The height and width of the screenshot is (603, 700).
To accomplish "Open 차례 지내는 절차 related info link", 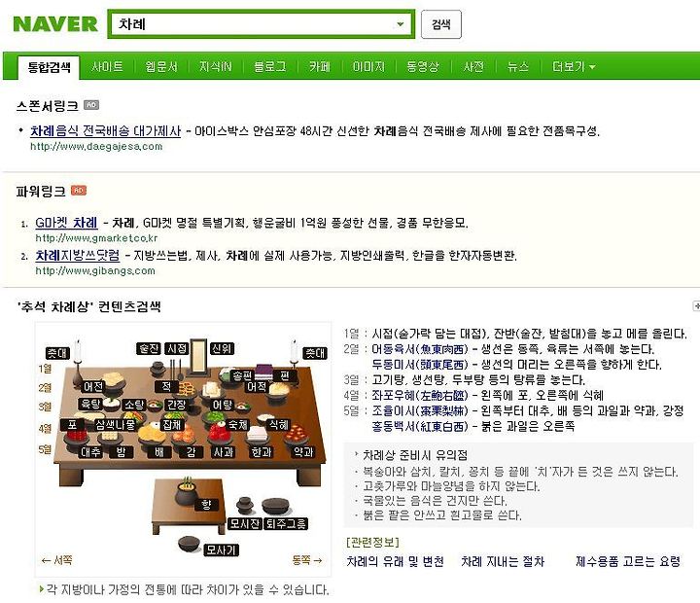I will [503, 561].
